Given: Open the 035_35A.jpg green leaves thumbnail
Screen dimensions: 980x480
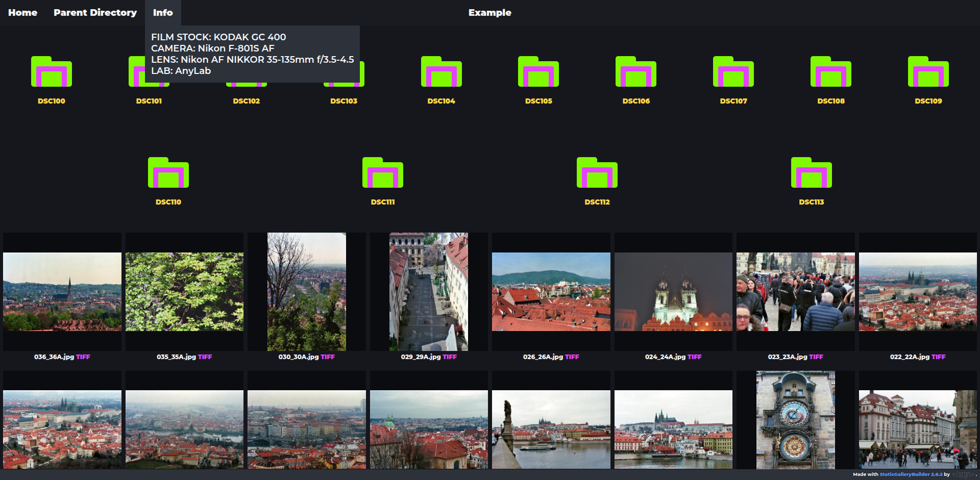Looking at the screenshot, I should tap(184, 292).
